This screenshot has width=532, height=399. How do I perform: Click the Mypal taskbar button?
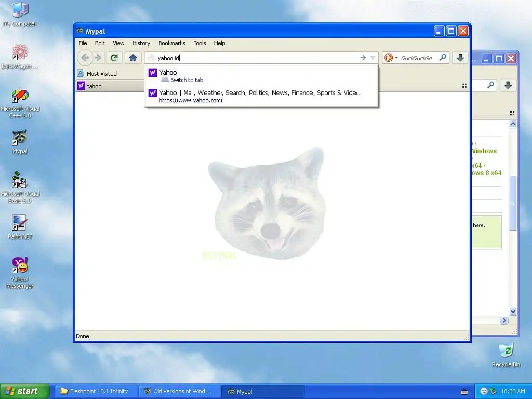262,391
